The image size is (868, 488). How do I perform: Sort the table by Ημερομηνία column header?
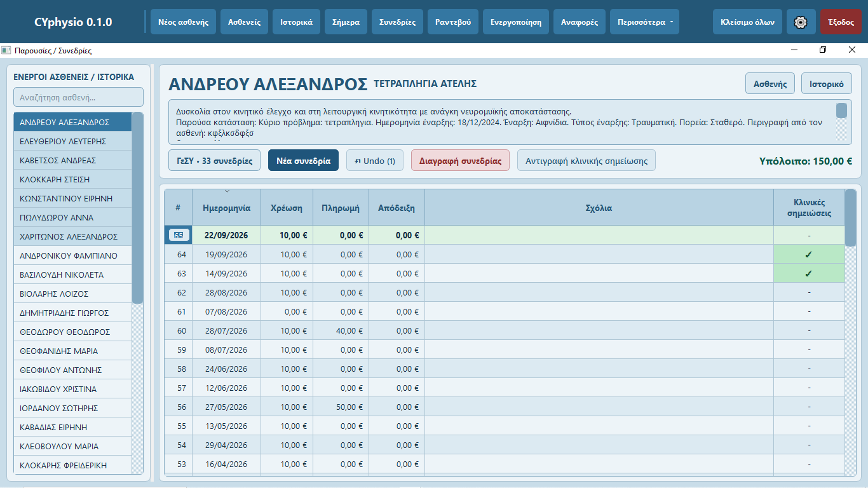[x=226, y=208]
